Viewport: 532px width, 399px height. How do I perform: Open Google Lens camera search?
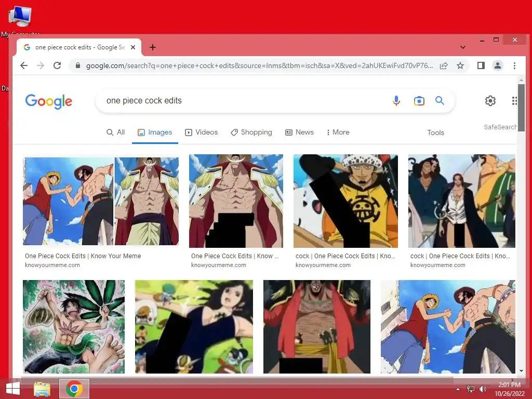point(419,101)
